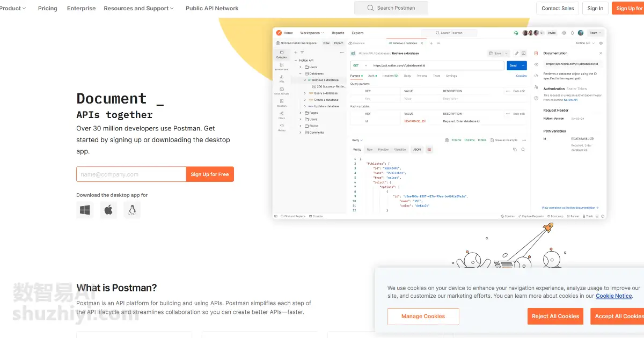Open the Team dropdown in preview header
644x338 pixels.
tap(595, 33)
